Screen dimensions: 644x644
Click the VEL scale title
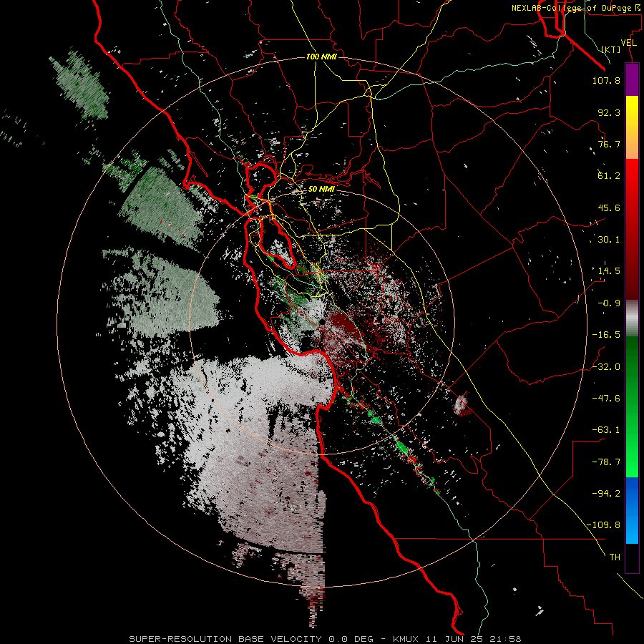[629, 43]
